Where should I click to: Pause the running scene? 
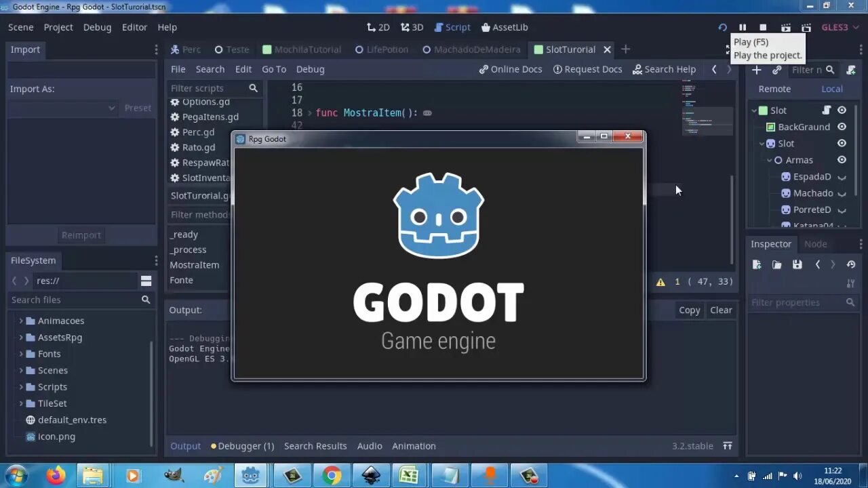743,27
